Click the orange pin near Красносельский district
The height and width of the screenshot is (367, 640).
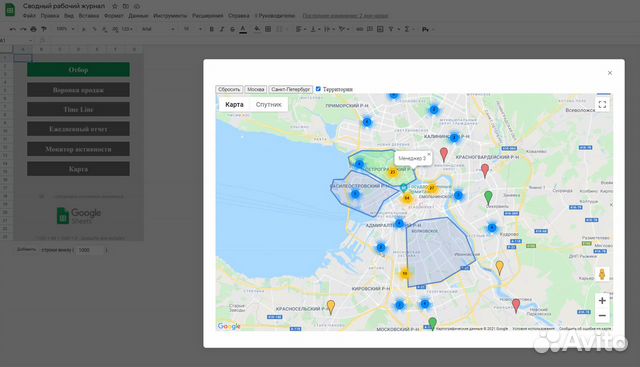(331, 307)
